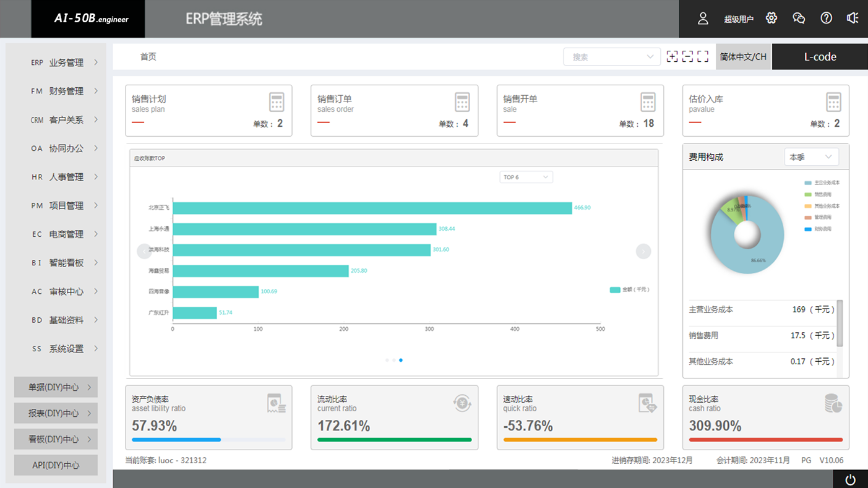This screenshot has height=488, width=868.
Task: Click the user profile icon in header
Action: click(x=703, y=19)
